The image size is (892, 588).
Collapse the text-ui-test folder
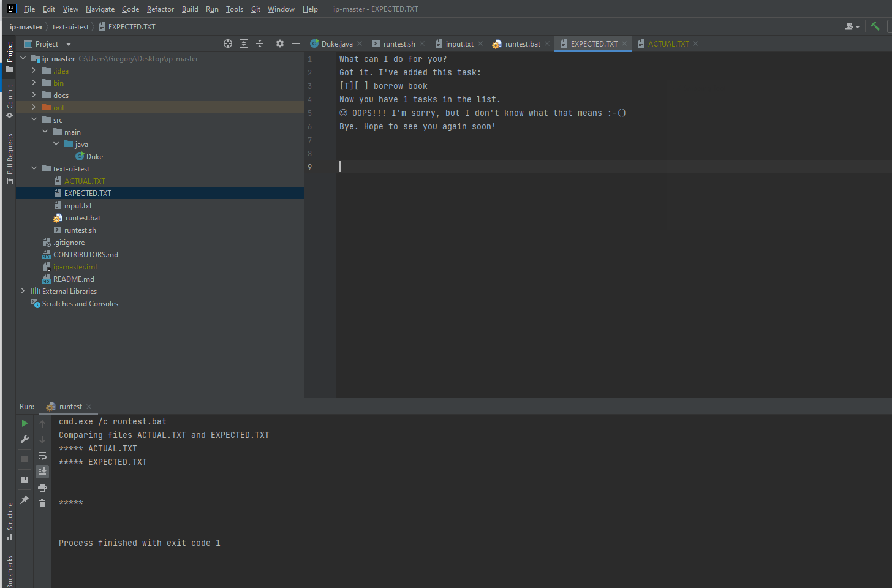(x=34, y=168)
